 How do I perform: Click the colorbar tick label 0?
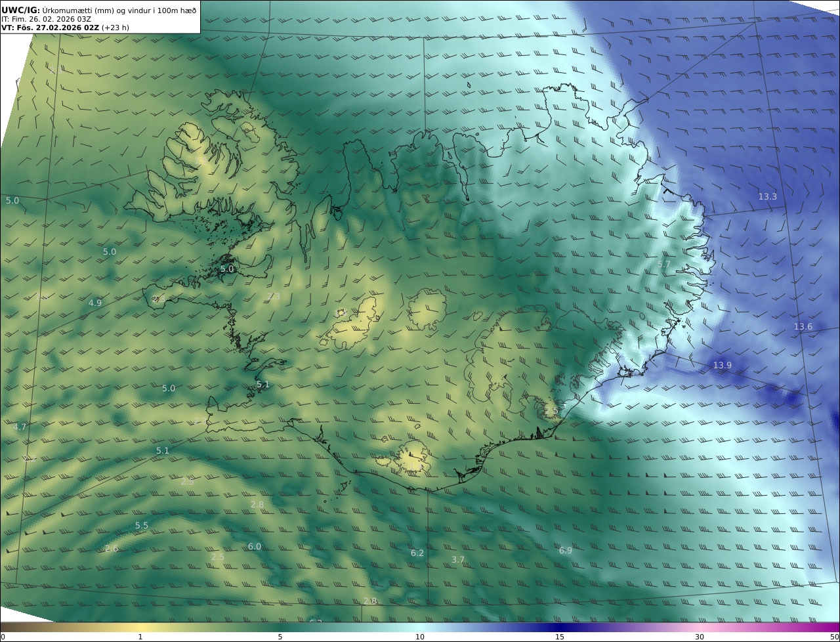pyautogui.click(x=3, y=637)
